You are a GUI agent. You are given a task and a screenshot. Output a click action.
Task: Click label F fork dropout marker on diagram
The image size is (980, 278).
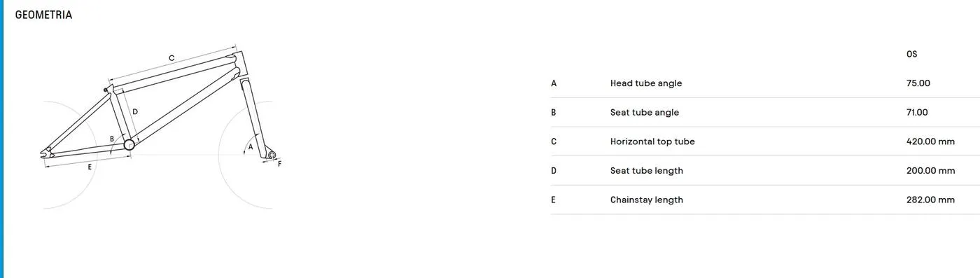coord(280,164)
